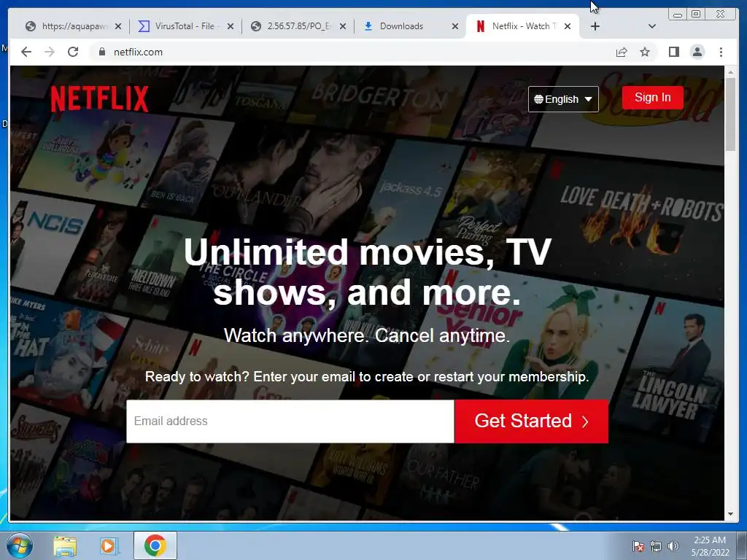Close the 2.56.57.85 tab
This screenshot has height=560, width=747.
click(343, 26)
